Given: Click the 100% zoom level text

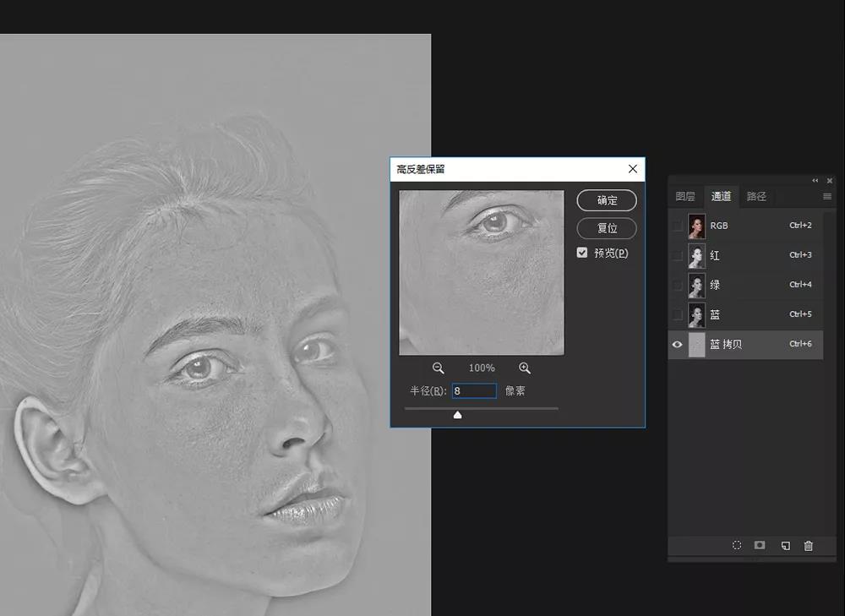Looking at the screenshot, I should 482,368.
